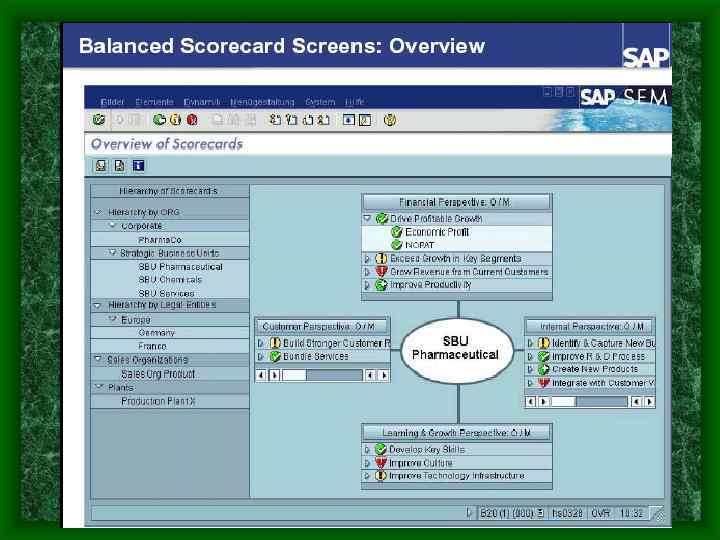Click the Customer Perspective: Q/M header
The image size is (720, 540).
coord(322,326)
